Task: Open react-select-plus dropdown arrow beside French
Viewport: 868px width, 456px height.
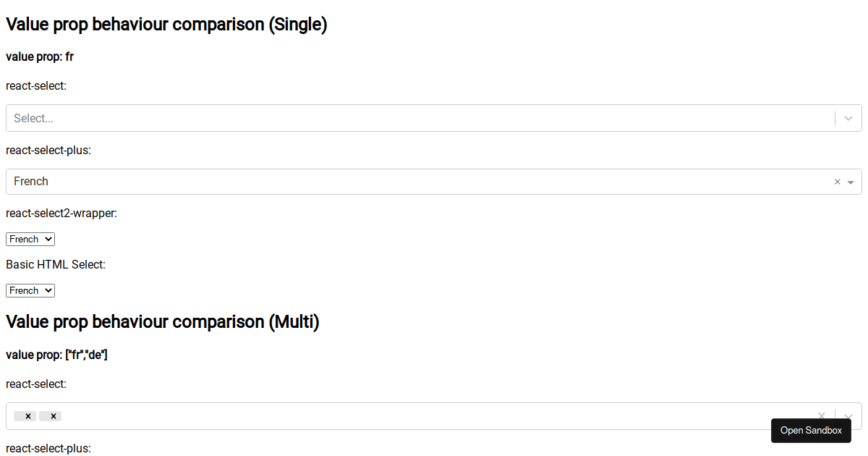Action: (x=851, y=182)
